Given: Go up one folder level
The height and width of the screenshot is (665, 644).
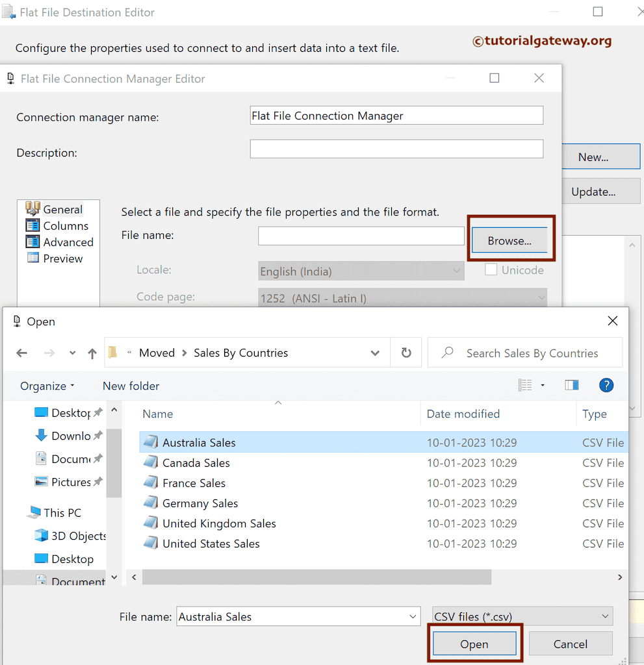Looking at the screenshot, I should [x=92, y=353].
